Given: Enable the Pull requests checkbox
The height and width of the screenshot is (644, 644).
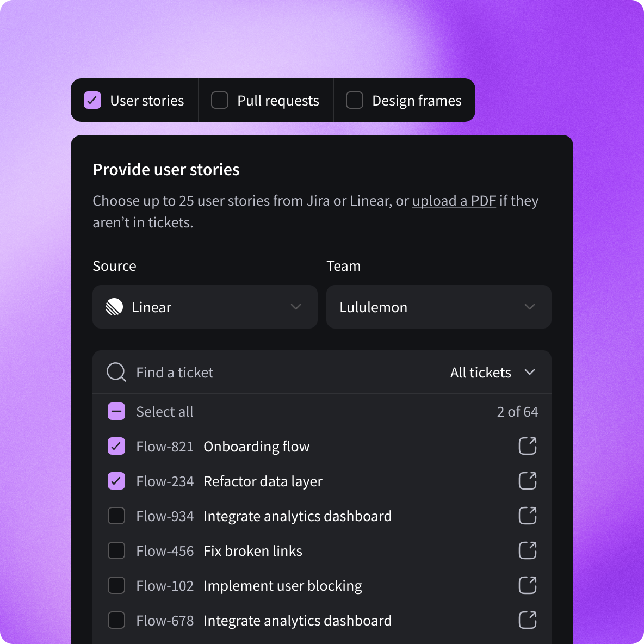Looking at the screenshot, I should click(x=219, y=100).
